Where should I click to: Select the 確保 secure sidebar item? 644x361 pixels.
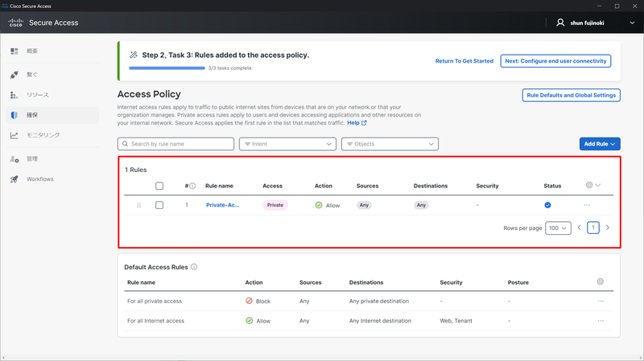coord(52,115)
